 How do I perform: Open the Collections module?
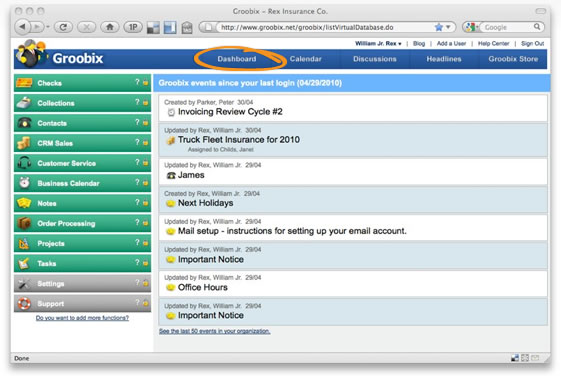pos(82,103)
